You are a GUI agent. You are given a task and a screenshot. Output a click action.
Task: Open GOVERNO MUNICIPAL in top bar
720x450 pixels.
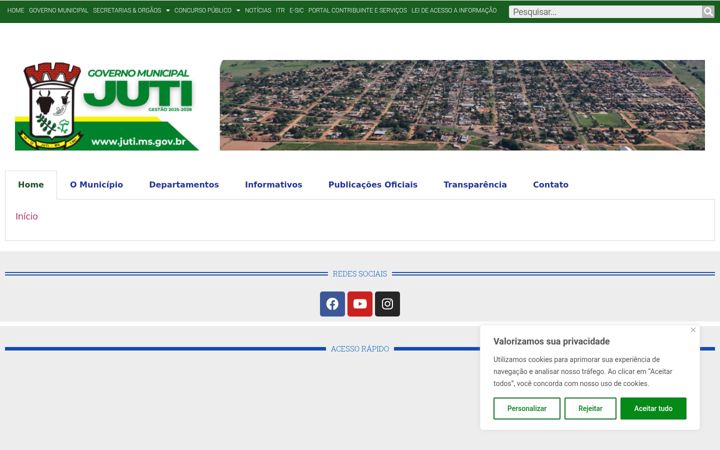[58, 10]
